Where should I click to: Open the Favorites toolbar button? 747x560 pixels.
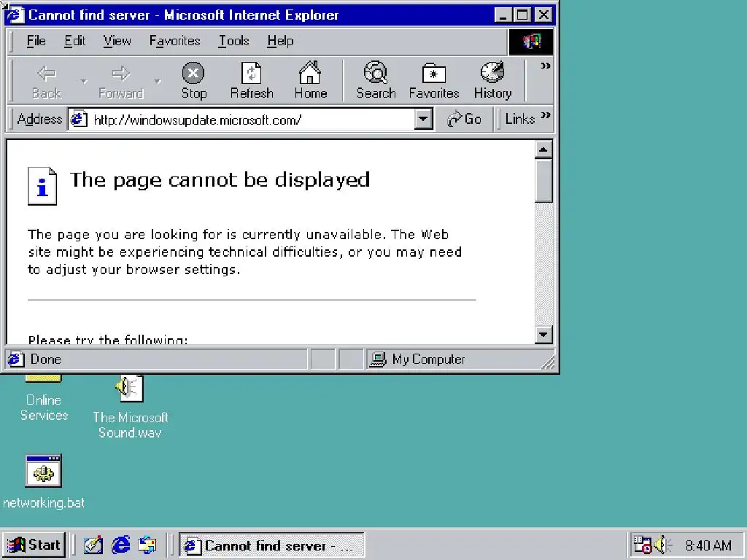(x=433, y=81)
